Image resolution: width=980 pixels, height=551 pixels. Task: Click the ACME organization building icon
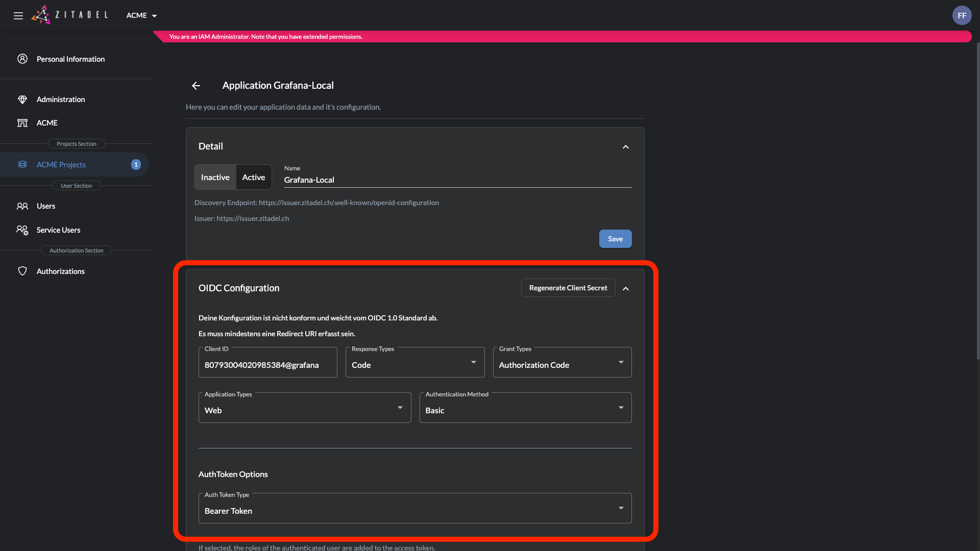coord(22,123)
